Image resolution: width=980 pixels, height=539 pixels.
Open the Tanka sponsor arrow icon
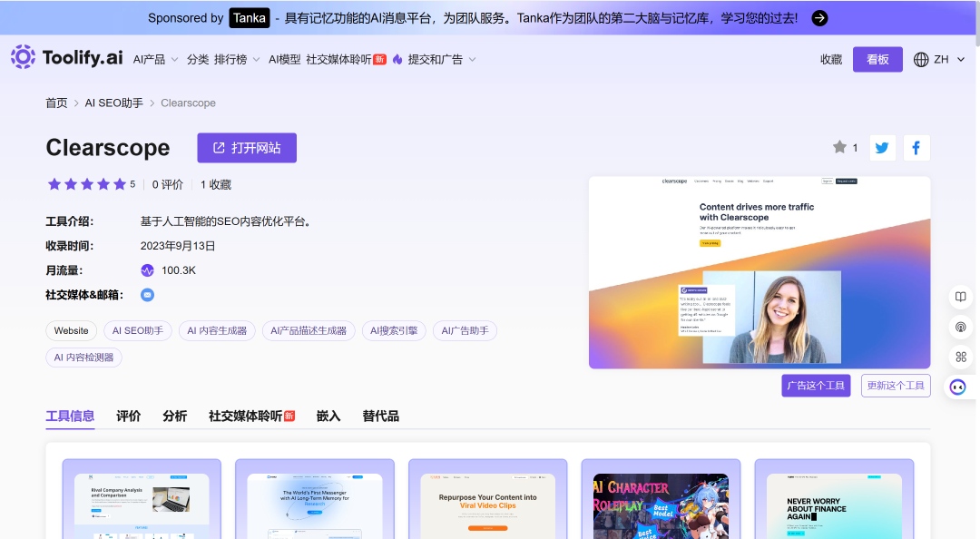(819, 18)
